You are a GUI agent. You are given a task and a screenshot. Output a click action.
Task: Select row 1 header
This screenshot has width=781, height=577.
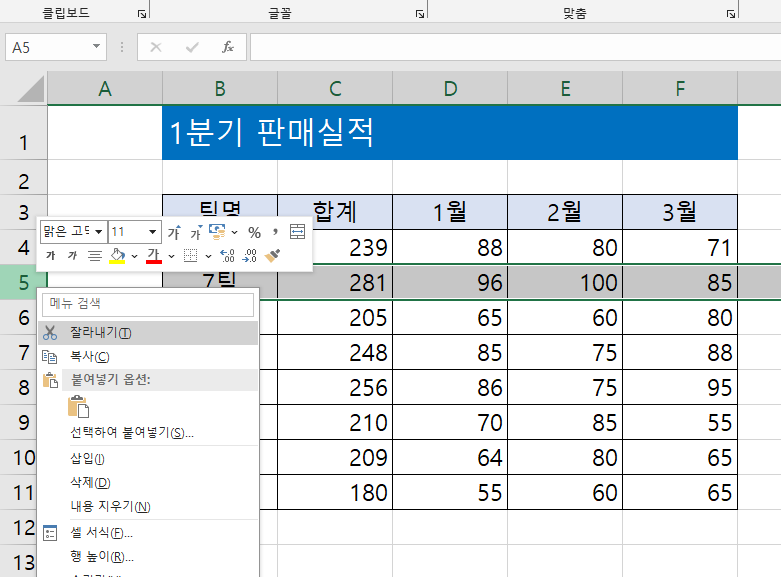click(23, 133)
